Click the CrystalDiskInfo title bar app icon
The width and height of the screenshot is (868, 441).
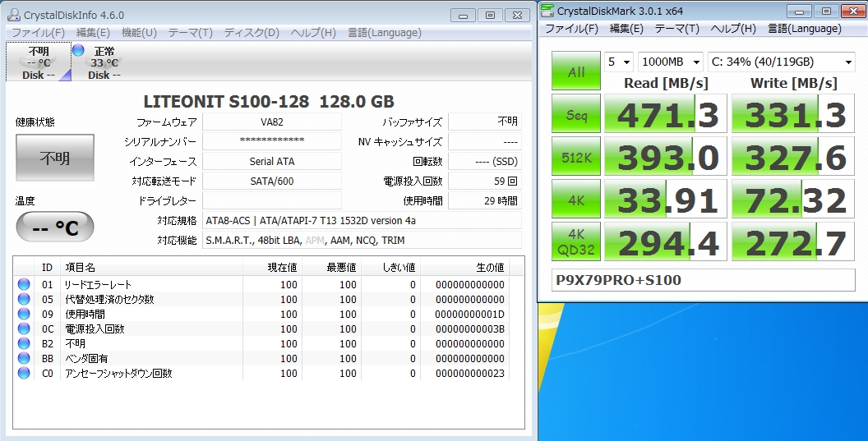coord(12,15)
